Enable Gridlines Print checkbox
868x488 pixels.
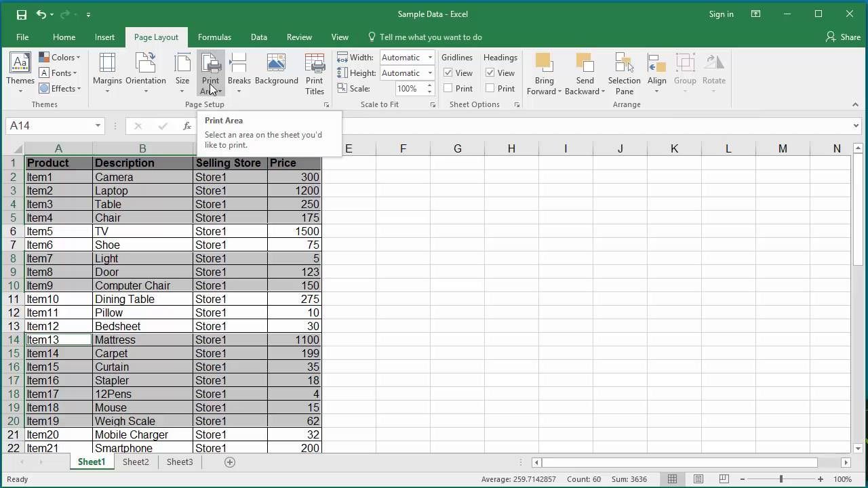pos(448,89)
